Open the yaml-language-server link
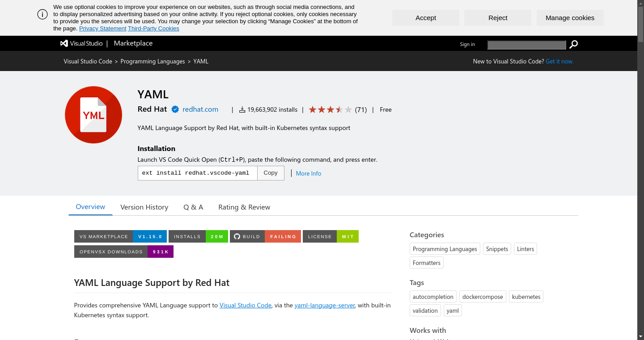 pos(325,305)
